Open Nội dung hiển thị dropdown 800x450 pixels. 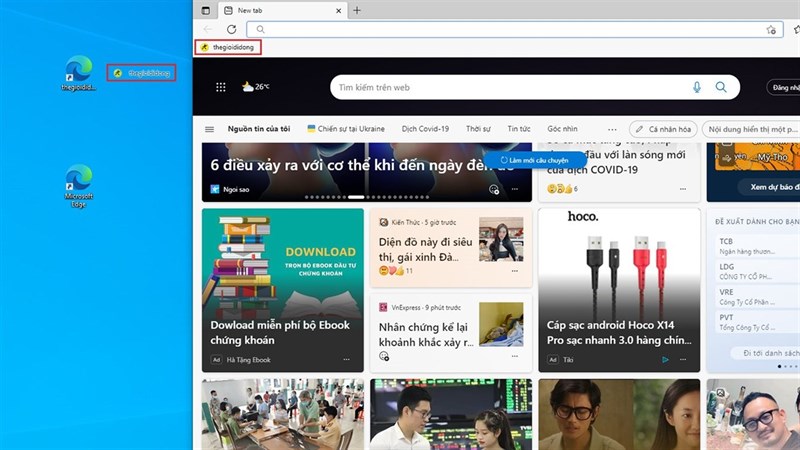click(751, 129)
